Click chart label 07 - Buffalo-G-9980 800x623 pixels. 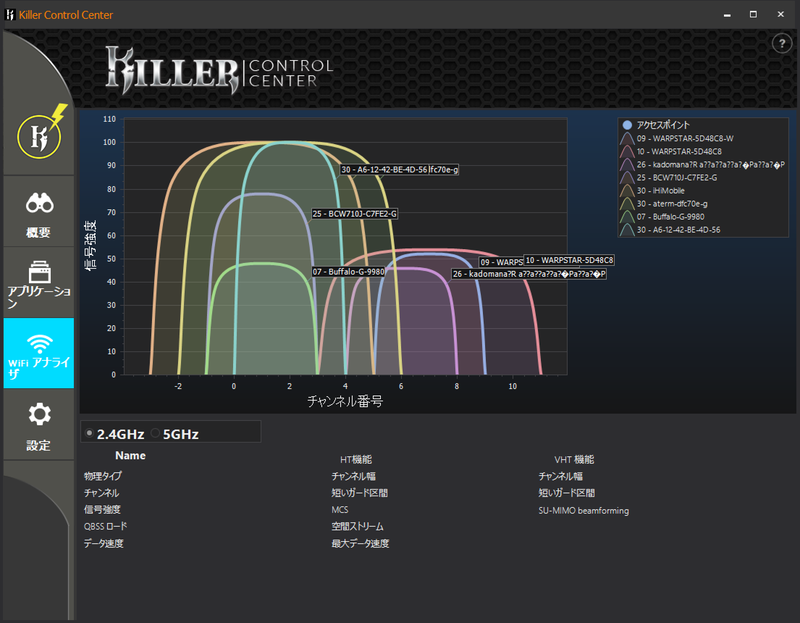point(348,272)
